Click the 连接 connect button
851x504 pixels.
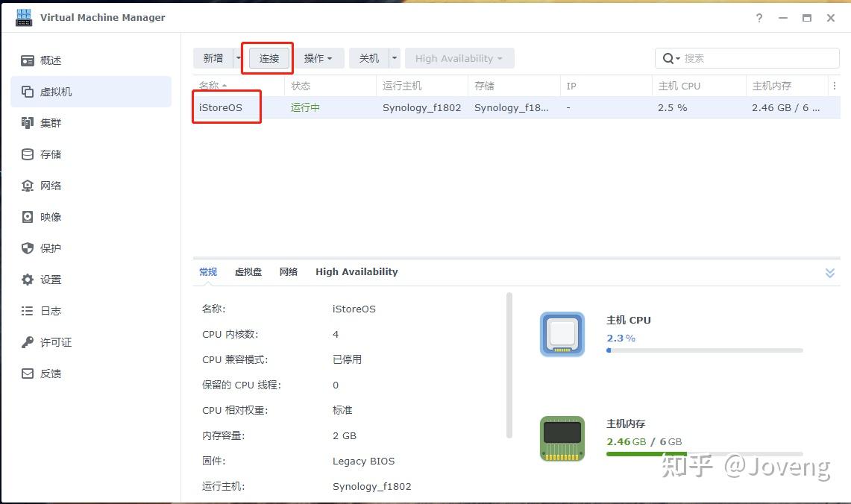[x=269, y=58]
